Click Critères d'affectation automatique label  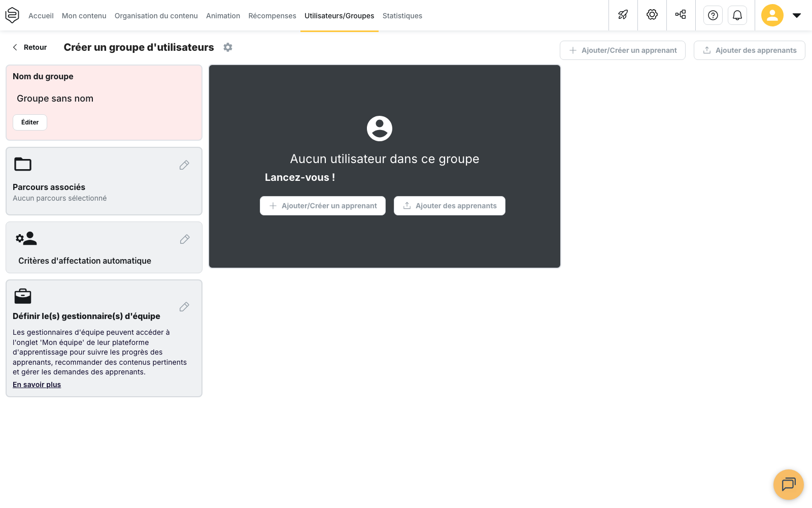[x=85, y=261]
